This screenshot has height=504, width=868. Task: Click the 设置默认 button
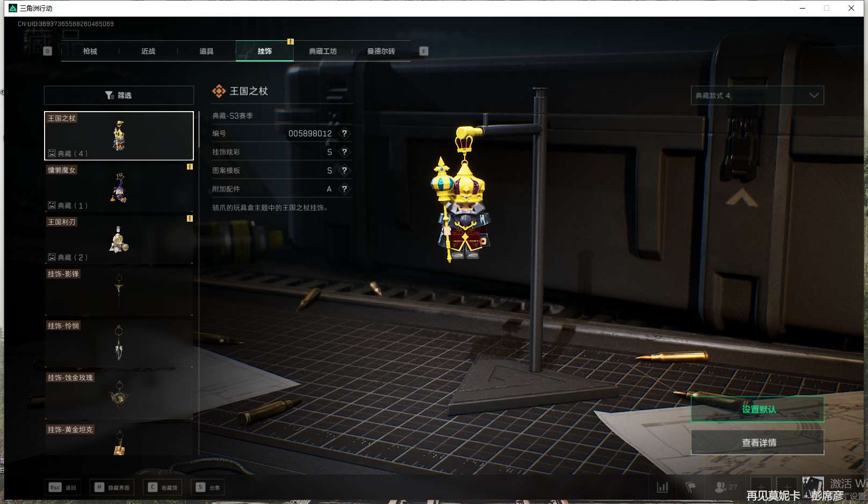[x=757, y=409]
